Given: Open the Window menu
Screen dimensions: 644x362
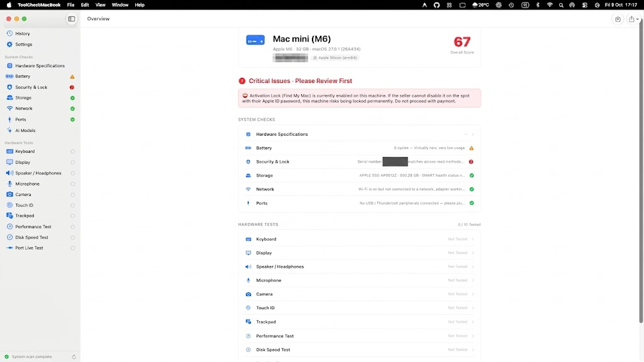Looking at the screenshot, I should tap(120, 5).
